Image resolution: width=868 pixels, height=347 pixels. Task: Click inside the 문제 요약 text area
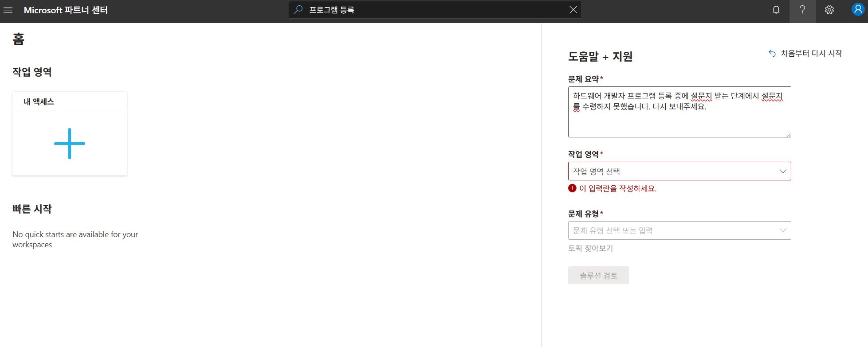pos(679,112)
